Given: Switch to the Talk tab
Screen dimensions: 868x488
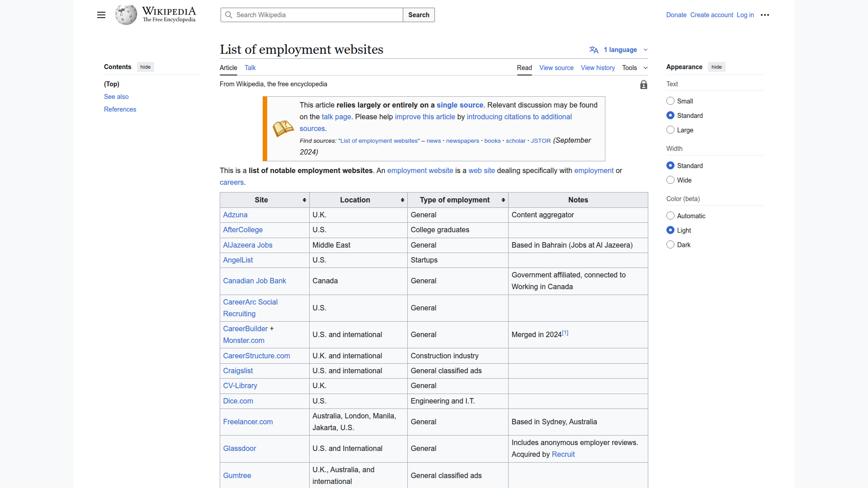Looking at the screenshot, I should coord(250,68).
